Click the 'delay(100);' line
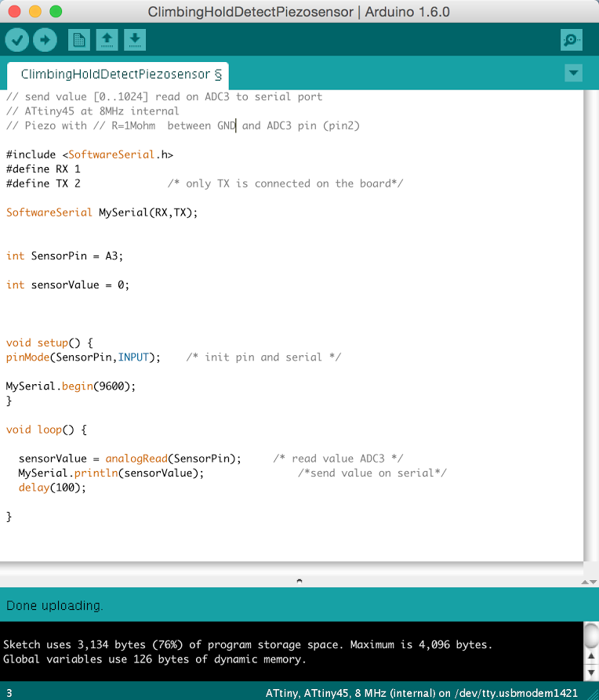 53,488
